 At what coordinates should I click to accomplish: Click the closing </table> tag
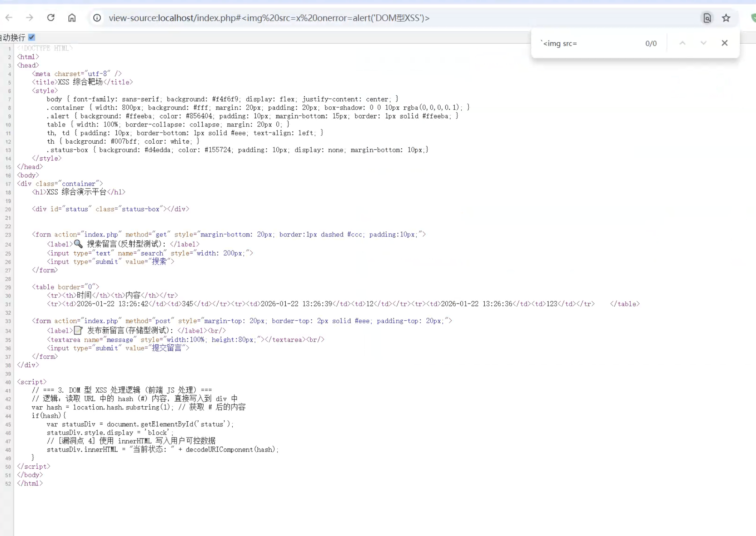(625, 304)
